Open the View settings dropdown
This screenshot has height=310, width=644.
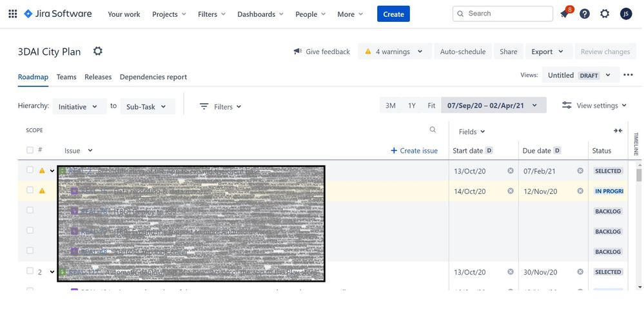pyautogui.click(x=594, y=106)
